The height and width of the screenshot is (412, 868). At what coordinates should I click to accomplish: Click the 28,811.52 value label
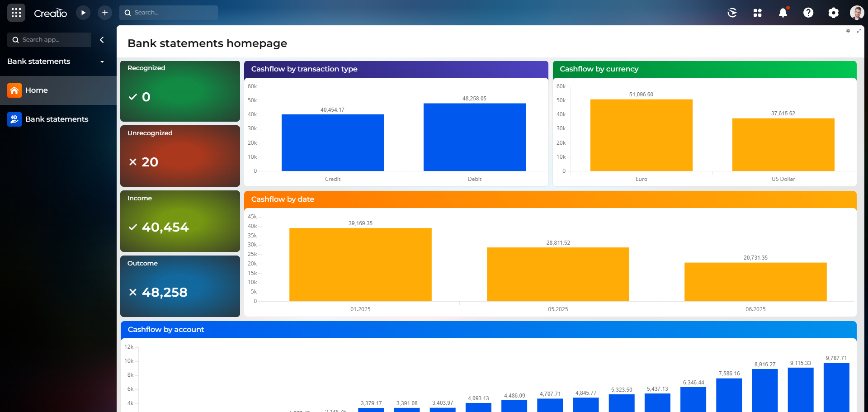click(558, 243)
